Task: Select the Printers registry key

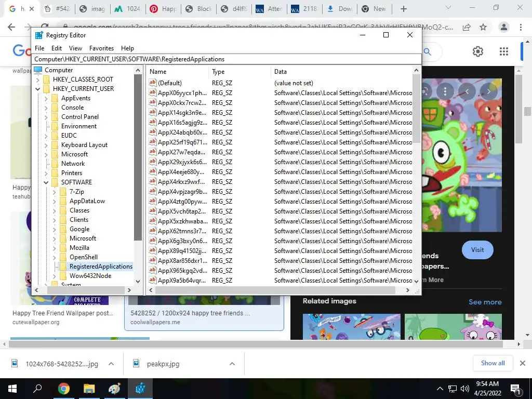Action: [72, 172]
